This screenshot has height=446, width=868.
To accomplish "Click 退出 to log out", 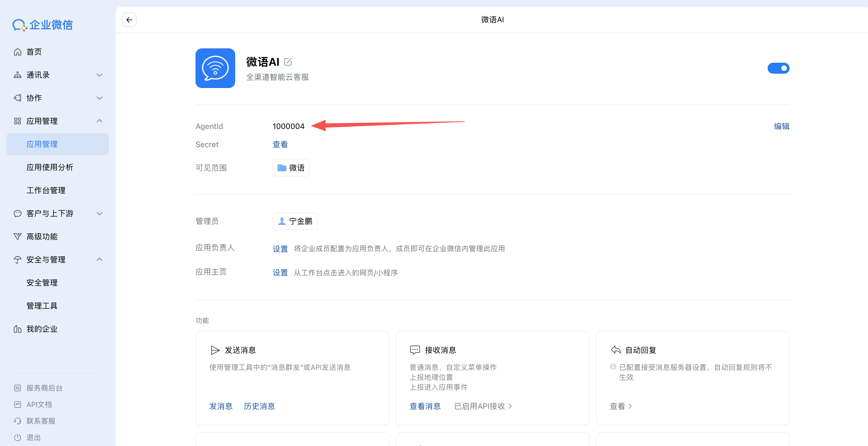I will [x=33, y=437].
